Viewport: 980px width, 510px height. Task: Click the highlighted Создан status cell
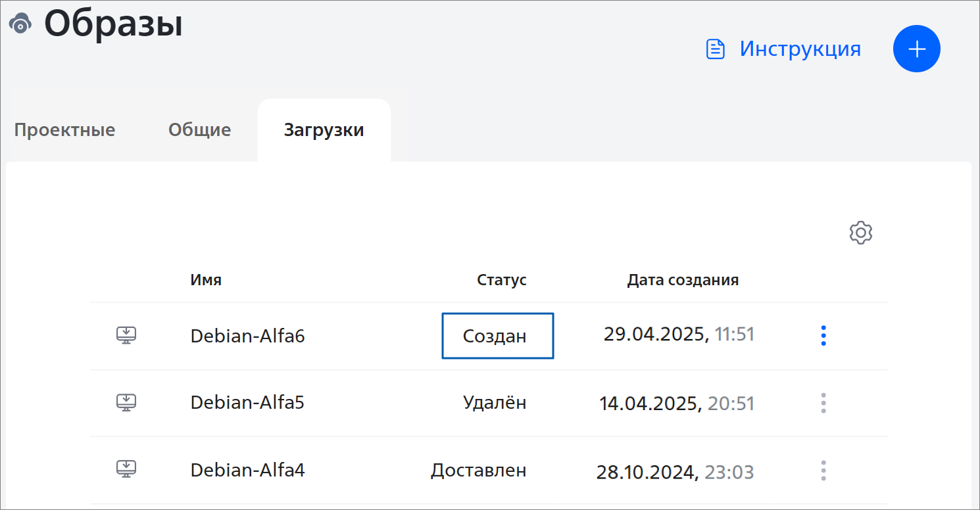[x=498, y=336]
